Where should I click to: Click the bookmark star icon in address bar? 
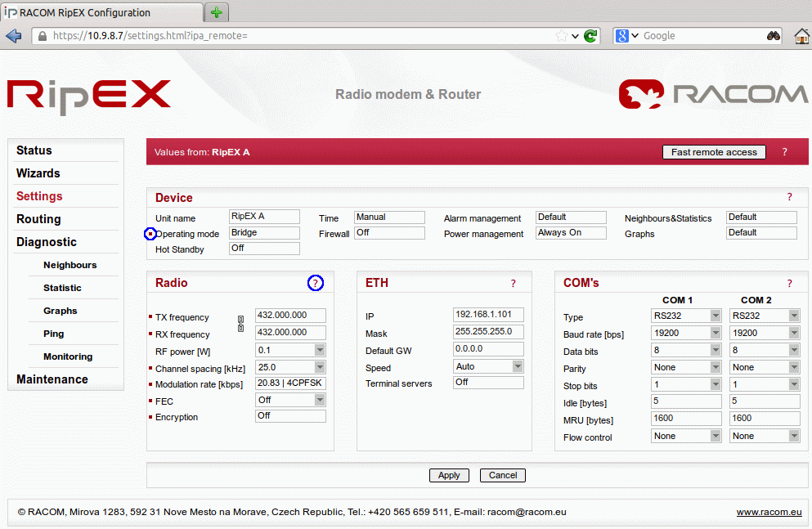(561, 36)
